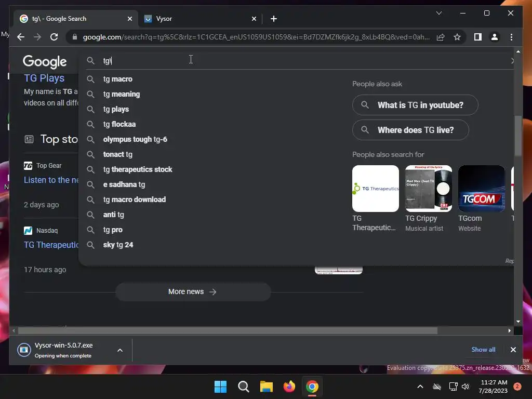Viewport: 532px width, 399px height.
Task: Share this page icon in address bar
Action: point(441,37)
